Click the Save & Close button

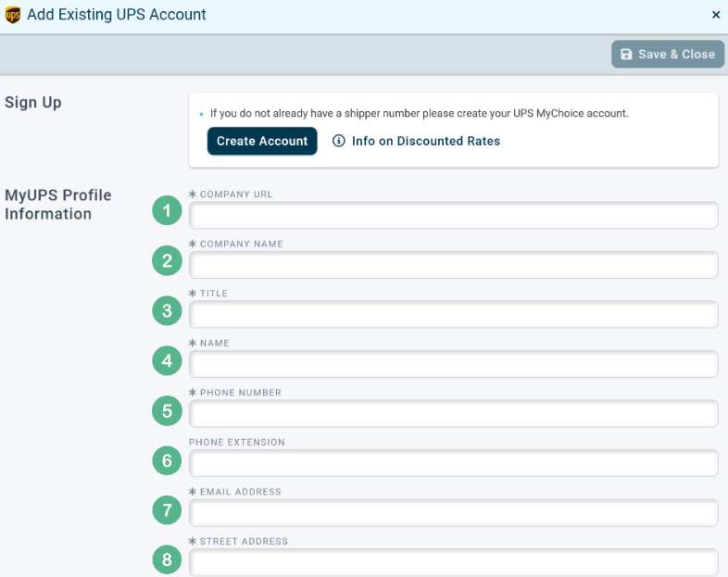click(668, 54)
